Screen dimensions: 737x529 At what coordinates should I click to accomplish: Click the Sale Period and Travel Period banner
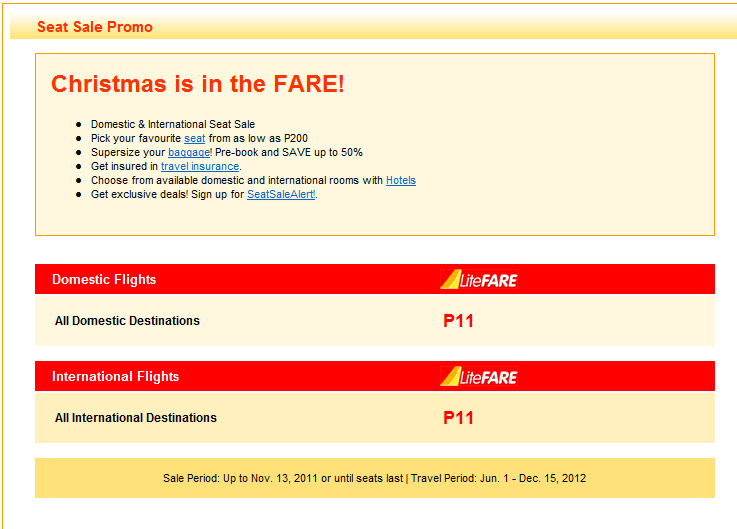(x=375, y=478)
